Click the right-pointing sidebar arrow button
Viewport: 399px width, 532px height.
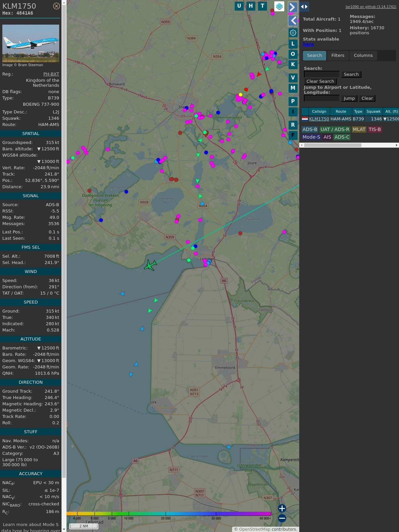[293, 7]
